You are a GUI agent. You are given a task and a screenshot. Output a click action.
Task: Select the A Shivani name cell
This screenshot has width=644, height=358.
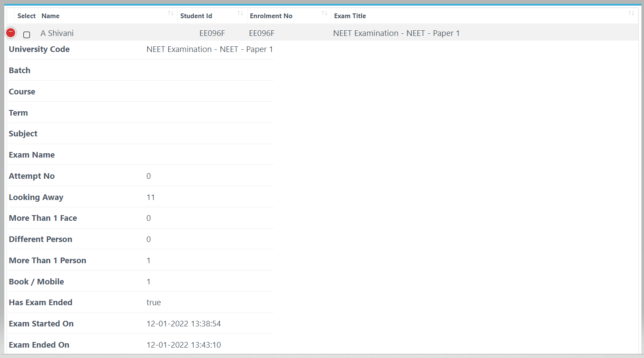57,33
